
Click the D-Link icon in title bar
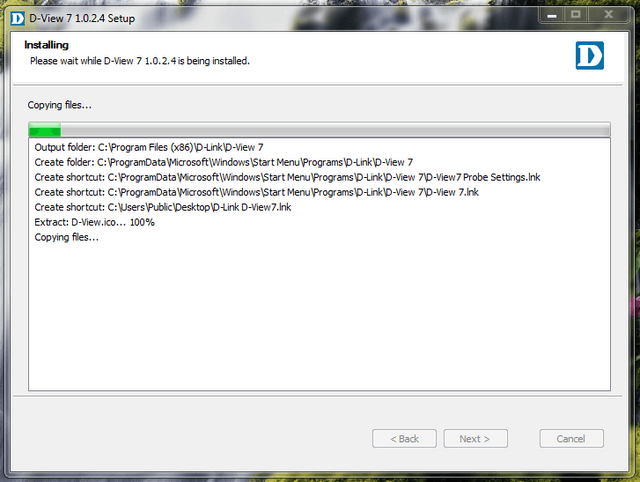pyautogui.click(x=18, y=18)
